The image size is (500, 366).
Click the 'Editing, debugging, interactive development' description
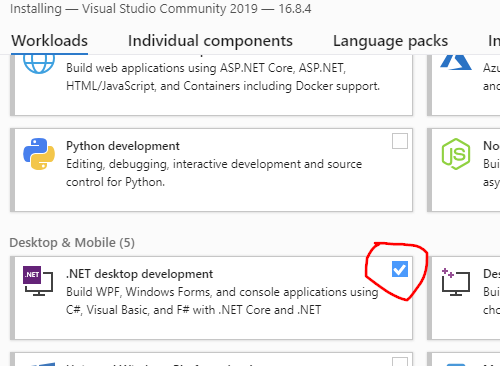pyautogui.click(x=214, y=173)
